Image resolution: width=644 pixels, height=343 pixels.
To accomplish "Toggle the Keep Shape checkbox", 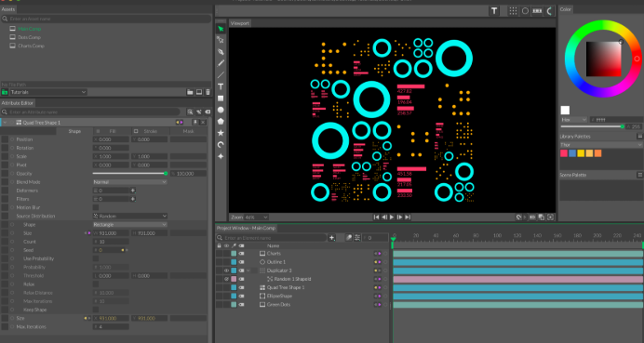I will click(x=96, y=310).
